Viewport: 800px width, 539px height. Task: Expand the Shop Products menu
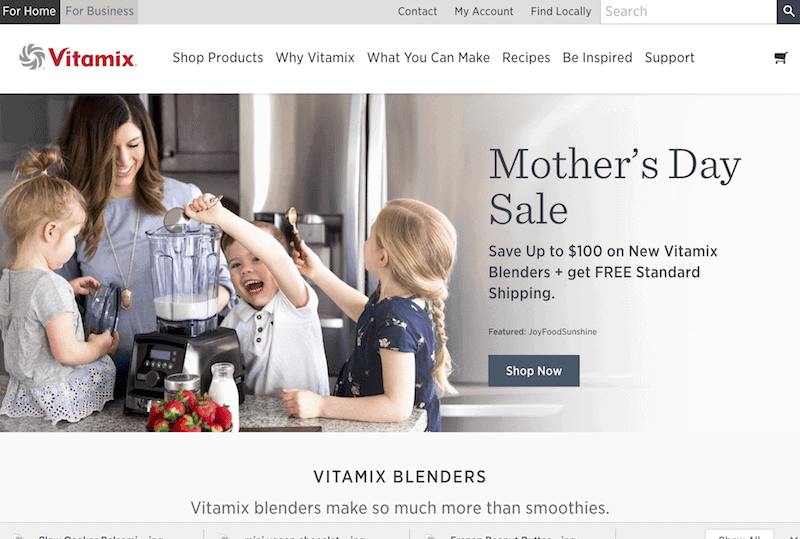pyautogui.click(x=218, y=58)
